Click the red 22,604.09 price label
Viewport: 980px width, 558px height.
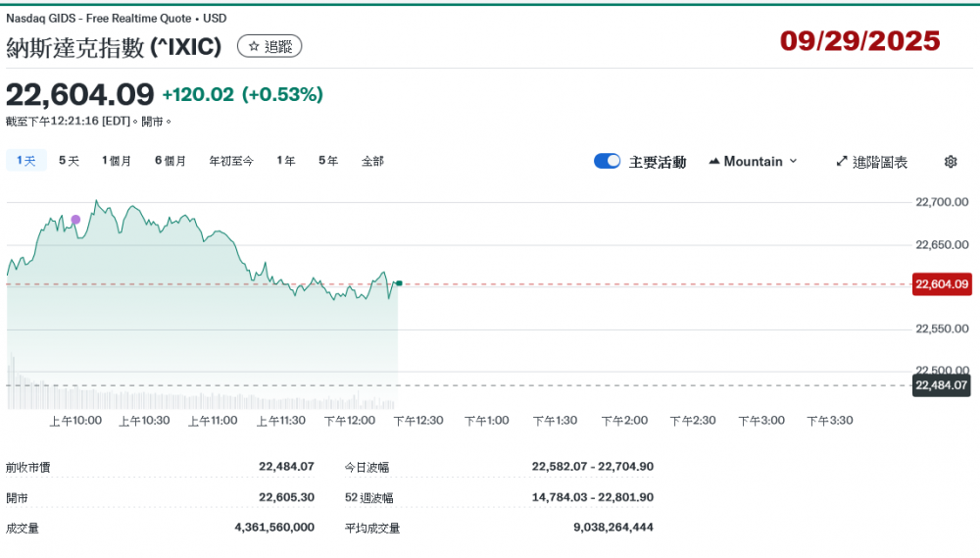pyautogui.click(x=941, y=284)
